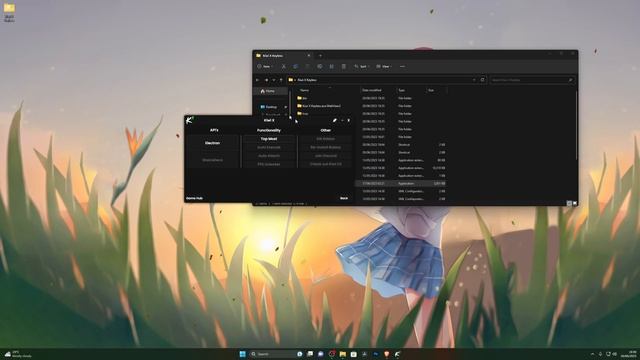Click the Paste icon in Explorer toolbar

tap(308, 66)
